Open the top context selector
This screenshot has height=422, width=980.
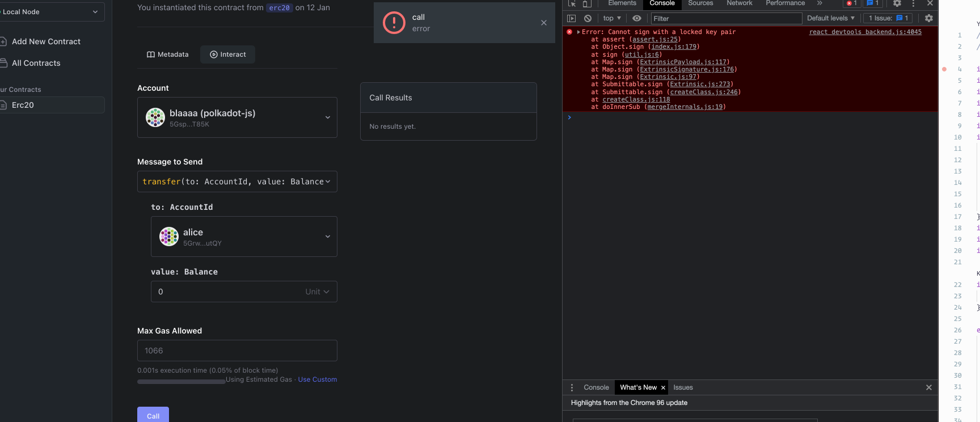point(612,18)
